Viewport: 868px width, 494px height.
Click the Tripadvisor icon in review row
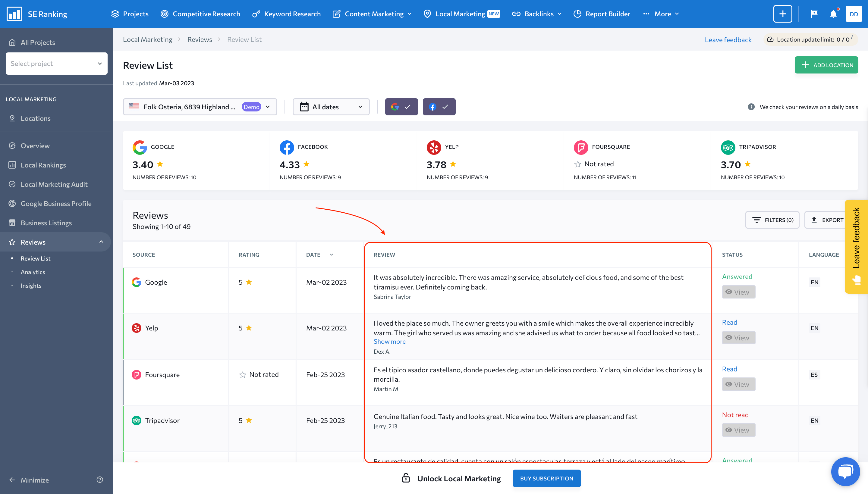(137, 421)
